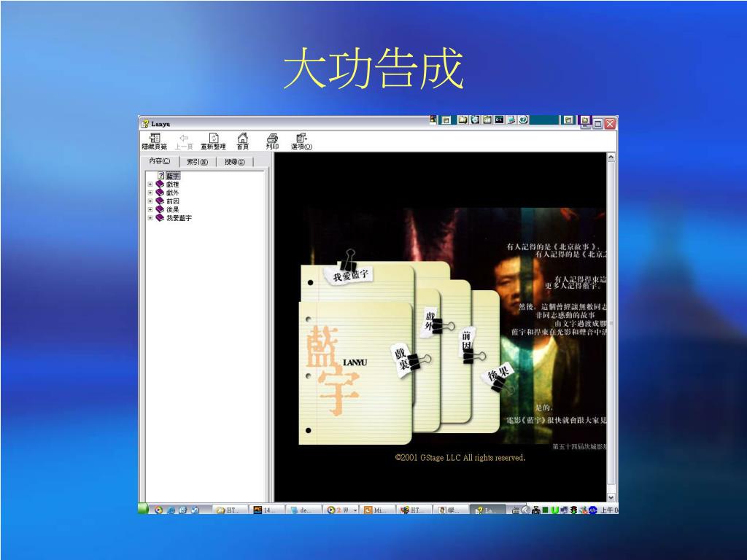Switch to the 內容 contents tab
The height and width of the screenshot is (560, 747).
pos(159,161)
